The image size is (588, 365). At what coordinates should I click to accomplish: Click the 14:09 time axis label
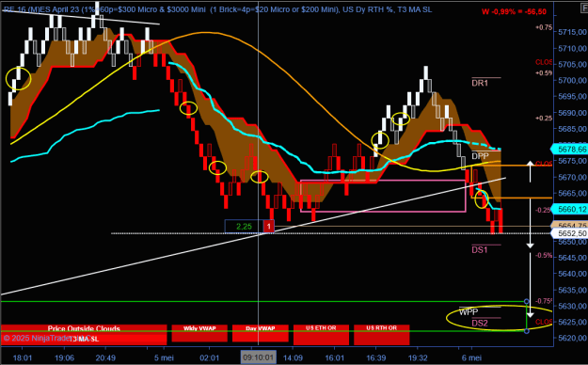click(293, 357)
